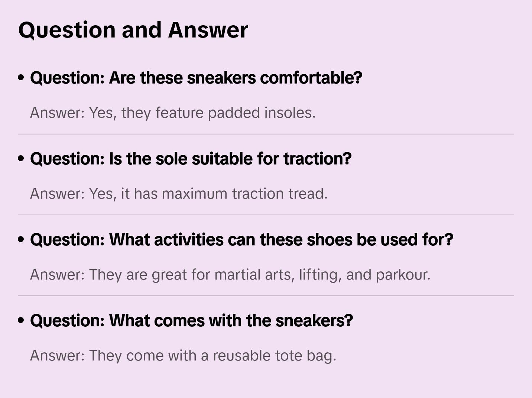Click the answer line about padded insoles
This screenshot has width=532, height=398.
click(173, 113)
